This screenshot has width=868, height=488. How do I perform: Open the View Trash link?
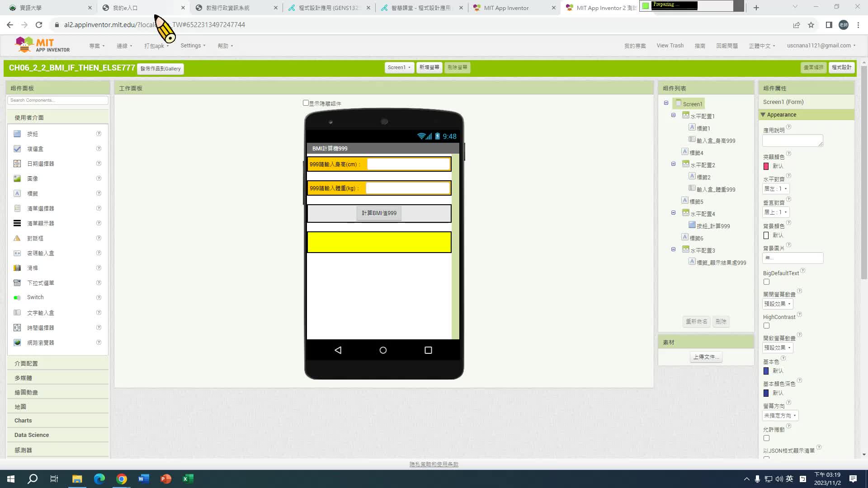tap(670, 46)
